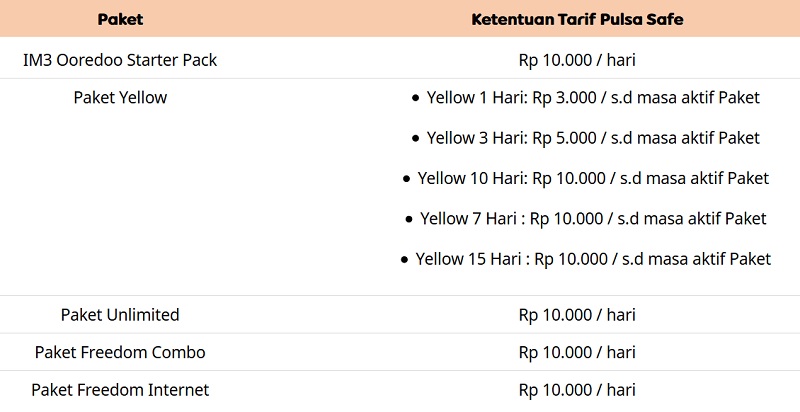Select the IM3 Ooredoo Starter Pack price
The image size is (800, 412).
(577, 60)
